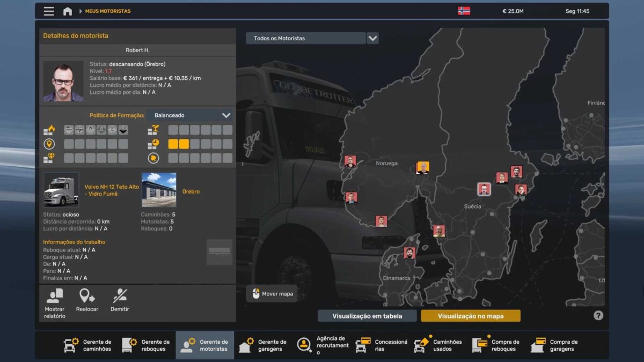The width and height of the screenshot is (644, 362).
Task: Open the Agência de recrutamento tab
Action: click(322, 345)
